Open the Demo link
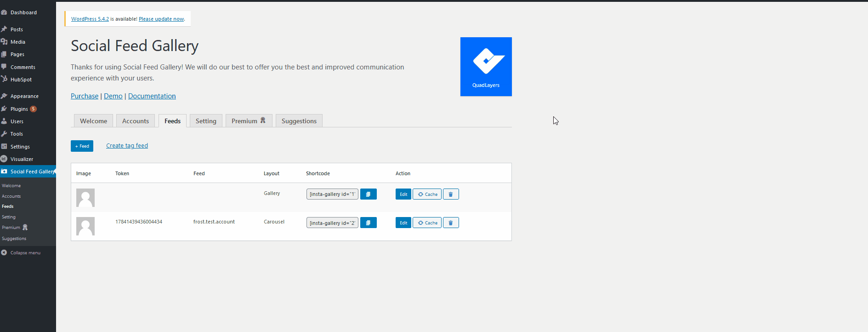Viewport: 868px width, 332px height. (113, 96)
